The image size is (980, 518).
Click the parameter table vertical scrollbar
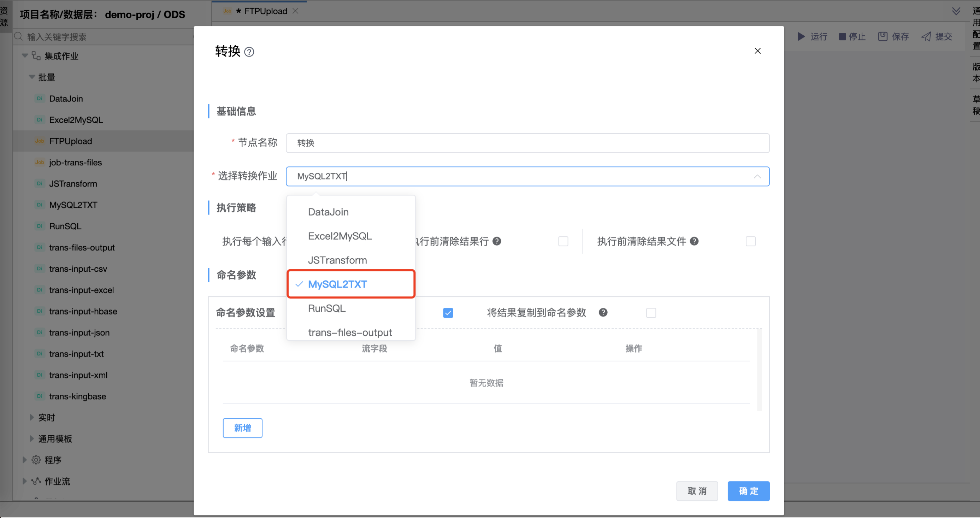(x=759, y=369)
